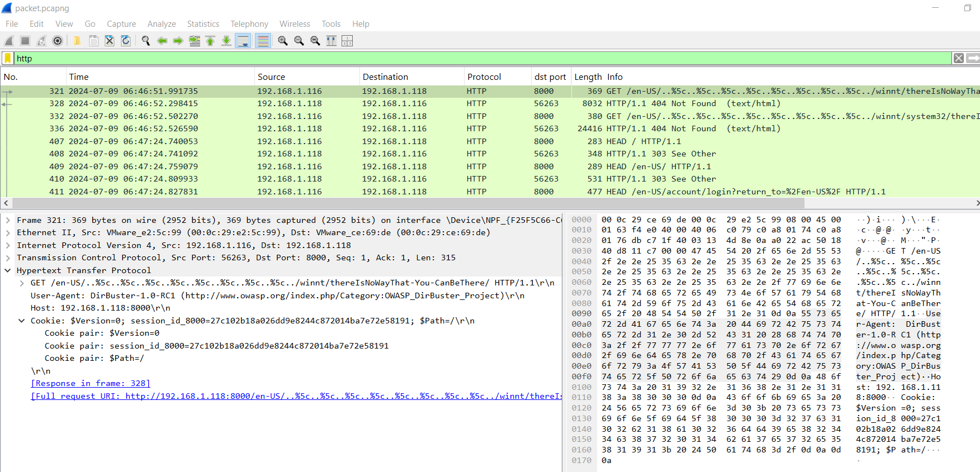
Task: Expand Transmission Control Protocol details
Action: [x=8, y=258]
